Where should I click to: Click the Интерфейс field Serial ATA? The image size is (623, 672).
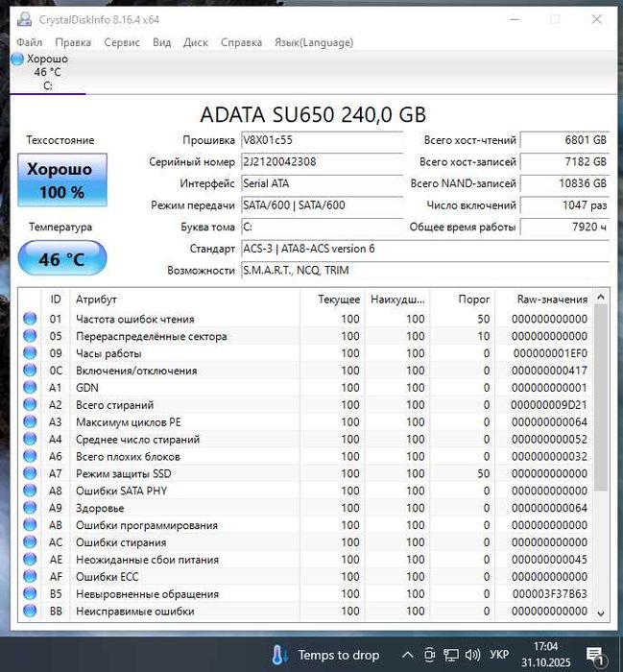coord(322,183)
